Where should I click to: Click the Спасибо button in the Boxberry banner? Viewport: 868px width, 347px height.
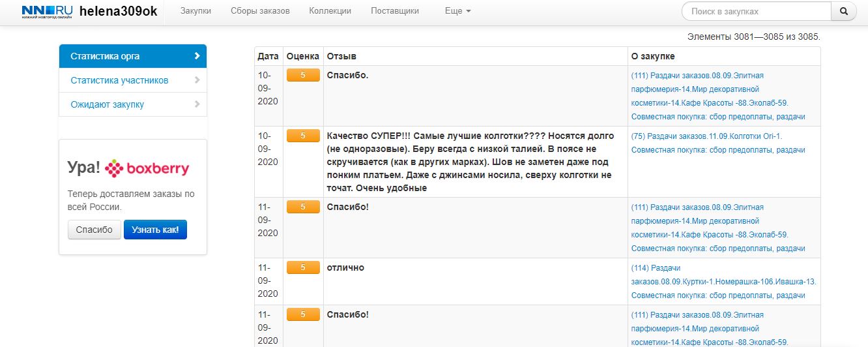coord(94,230)
